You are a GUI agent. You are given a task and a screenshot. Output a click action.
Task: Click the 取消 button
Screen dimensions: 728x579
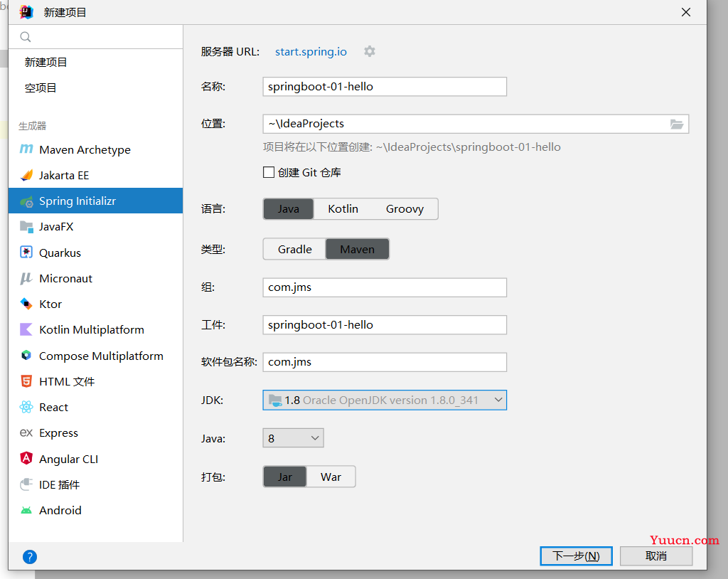pyautogui.click(x=656, y=556)
